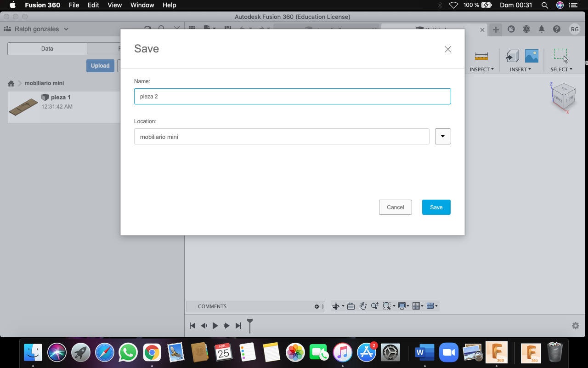Open Grid and Snaps settings
The width and height of the screenshot is (588, 368).
click(417, 306)
